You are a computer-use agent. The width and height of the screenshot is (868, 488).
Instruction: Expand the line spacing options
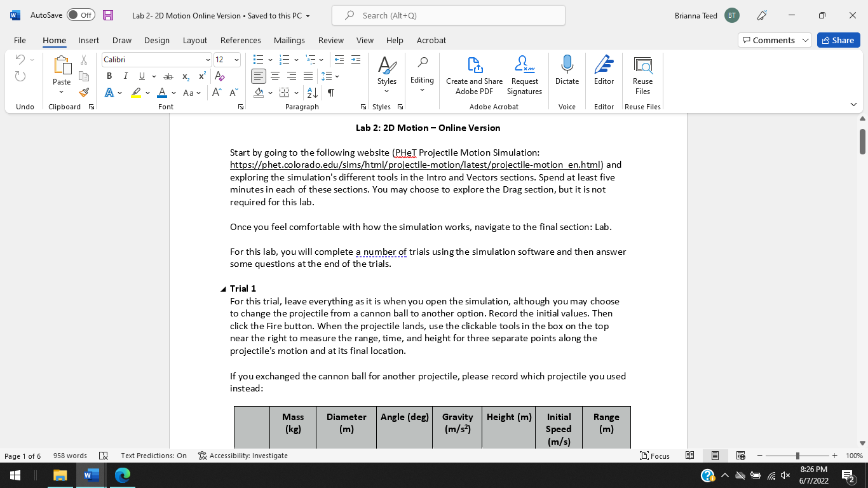(x=336, y=76)
